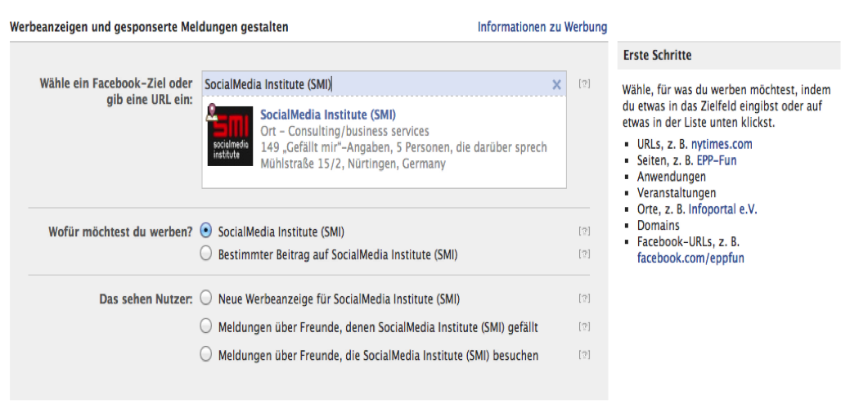
Task: Choose 'Neue Werbeanzeige für SocialMedia Institute (SMI)' radio
Action: 205,298
